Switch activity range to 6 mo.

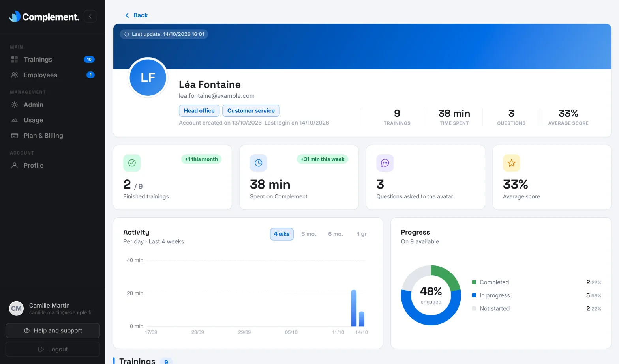pyautogui.click(x=336, y=234)
